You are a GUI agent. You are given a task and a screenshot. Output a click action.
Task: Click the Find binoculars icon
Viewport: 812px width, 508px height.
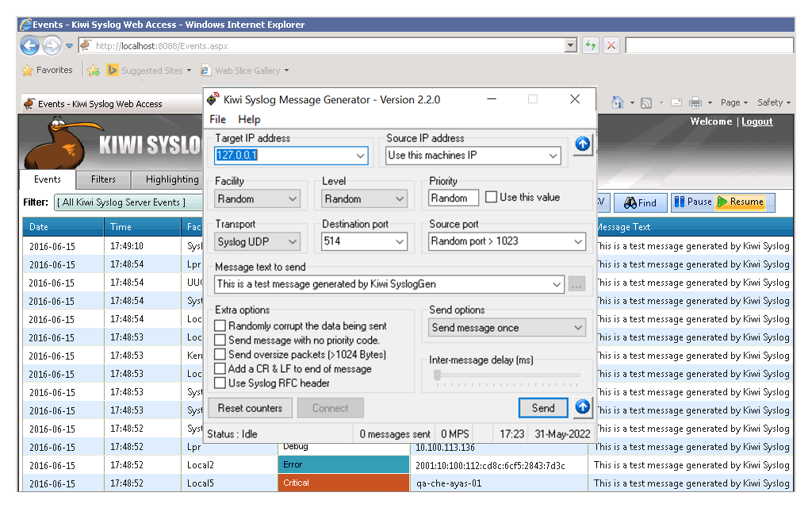640,202
